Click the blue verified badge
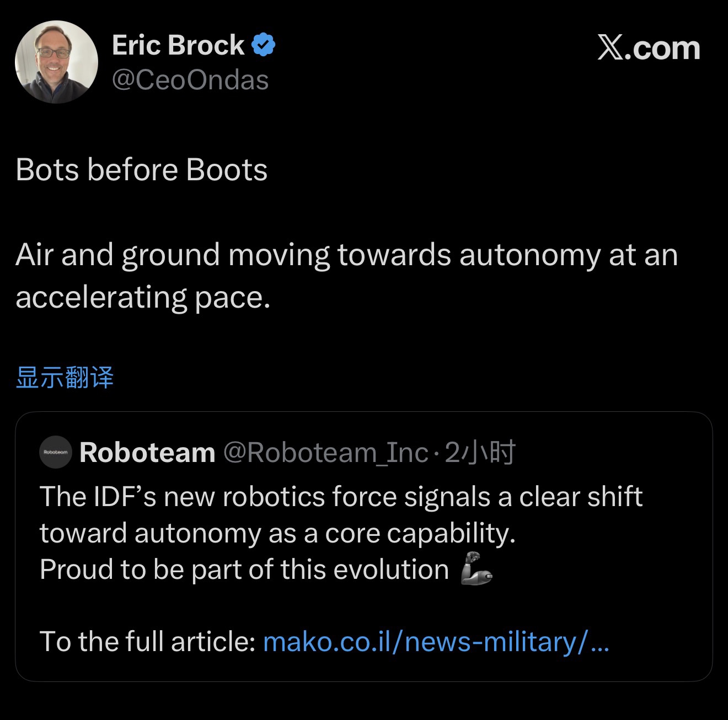This screenshot has height=720, width=728. click(x=264, y=45)
